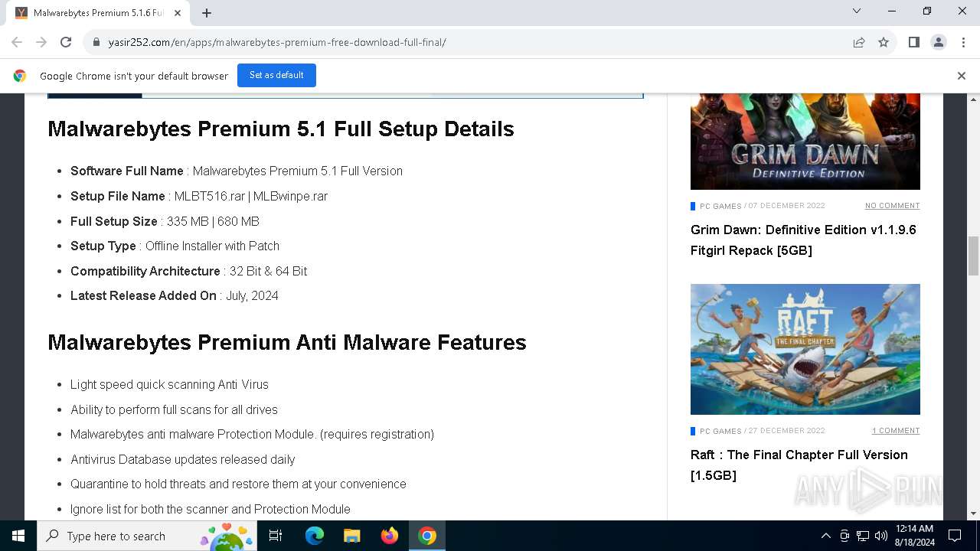Image resolution: width=980 pixels, height=551 pixels.
Task: Open the Chrome three-dot menu
Action: (x=962, y=42)
